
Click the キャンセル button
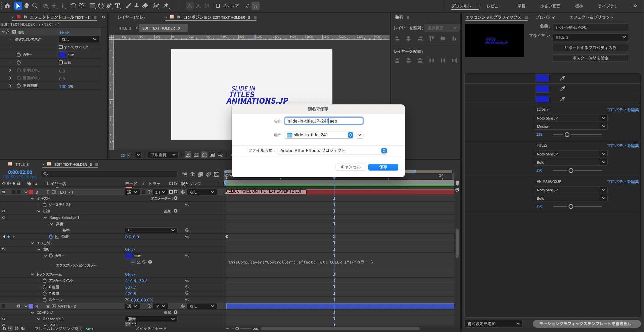[x=350, y=167]
